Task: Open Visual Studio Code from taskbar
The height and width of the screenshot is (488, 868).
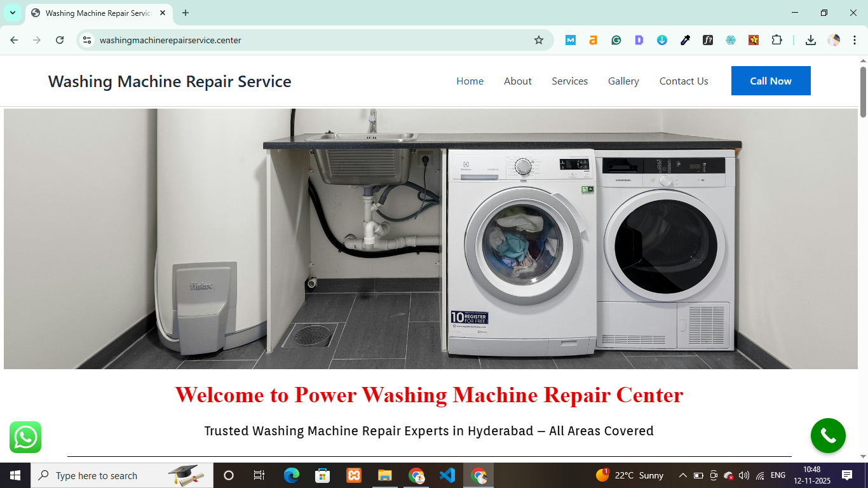Action: coord(447,475)
